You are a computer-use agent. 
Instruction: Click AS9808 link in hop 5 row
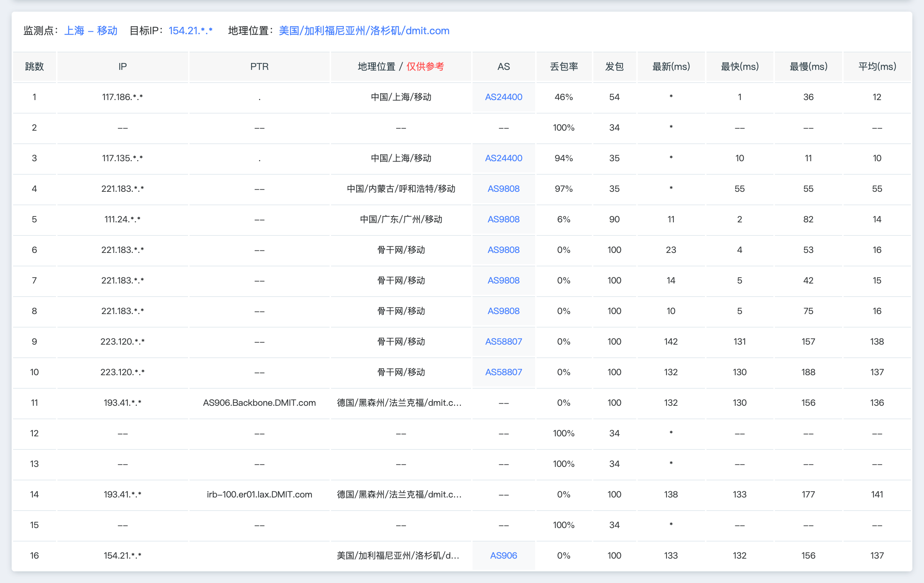(503, 219)
